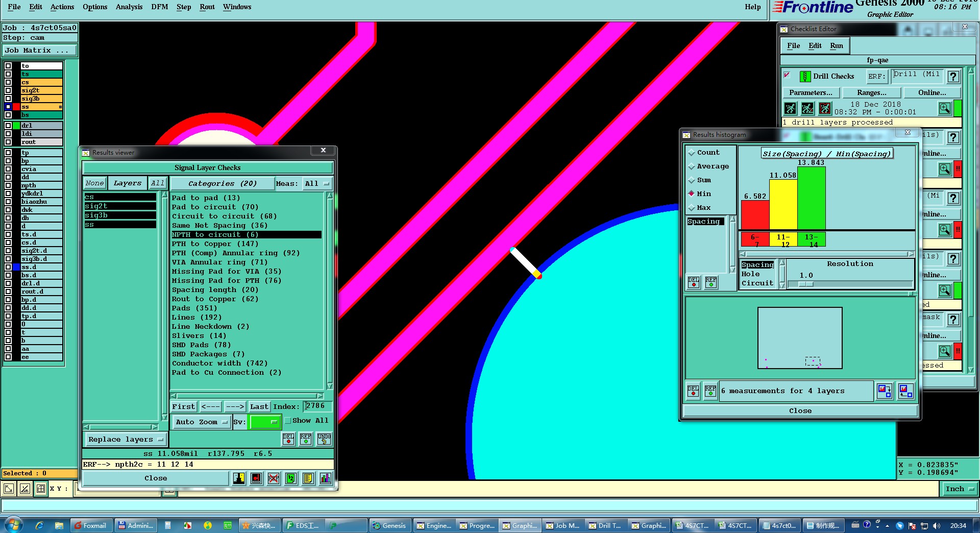Image resolution: width=980 pixels, height=533 pixels.
Task: Click the help question mark for Drill Checks
Action: pos(953,77)
